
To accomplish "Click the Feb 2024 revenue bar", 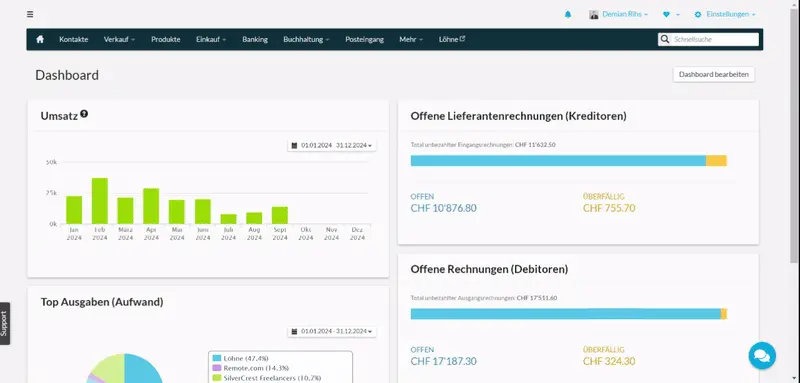I will (x=100, y=201).
